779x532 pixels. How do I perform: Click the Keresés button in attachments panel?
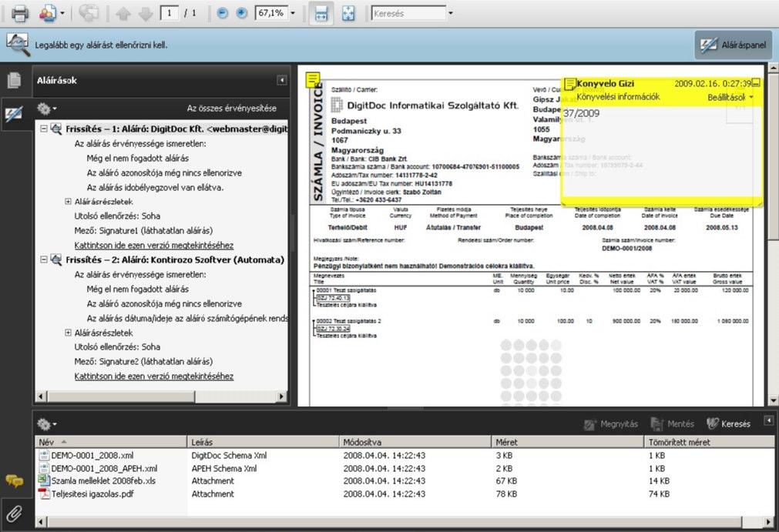pos(728,423)
